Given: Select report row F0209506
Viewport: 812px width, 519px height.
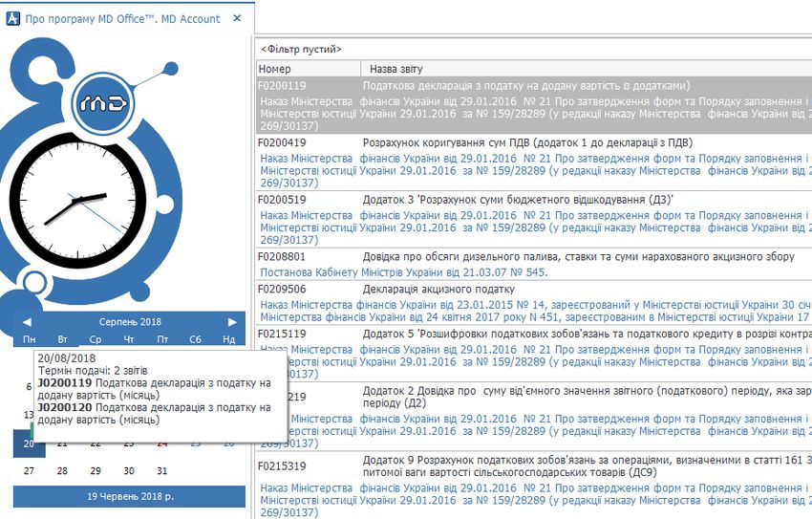Looking at the screenshot, I should [x=534, y=302].
